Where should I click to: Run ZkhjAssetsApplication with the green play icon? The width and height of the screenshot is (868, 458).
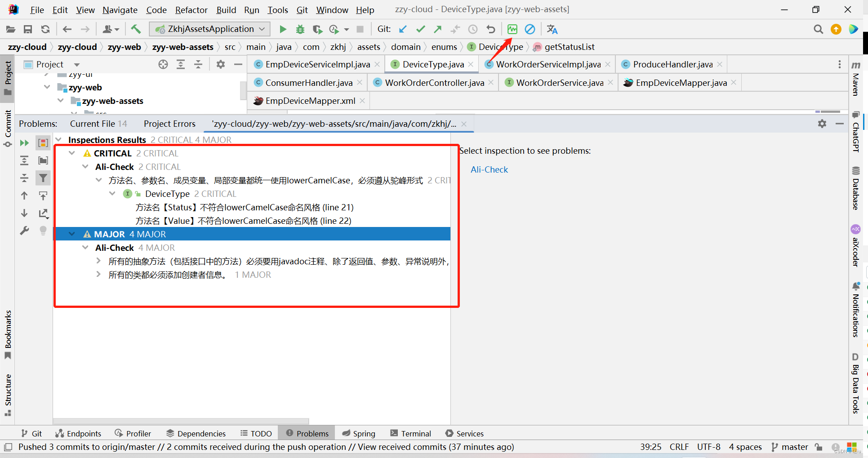click(283, 29)
